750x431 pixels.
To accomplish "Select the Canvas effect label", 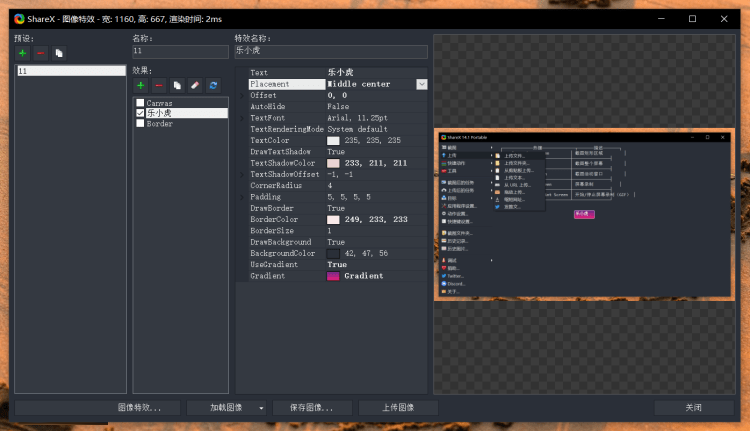I will pos(159,103).
